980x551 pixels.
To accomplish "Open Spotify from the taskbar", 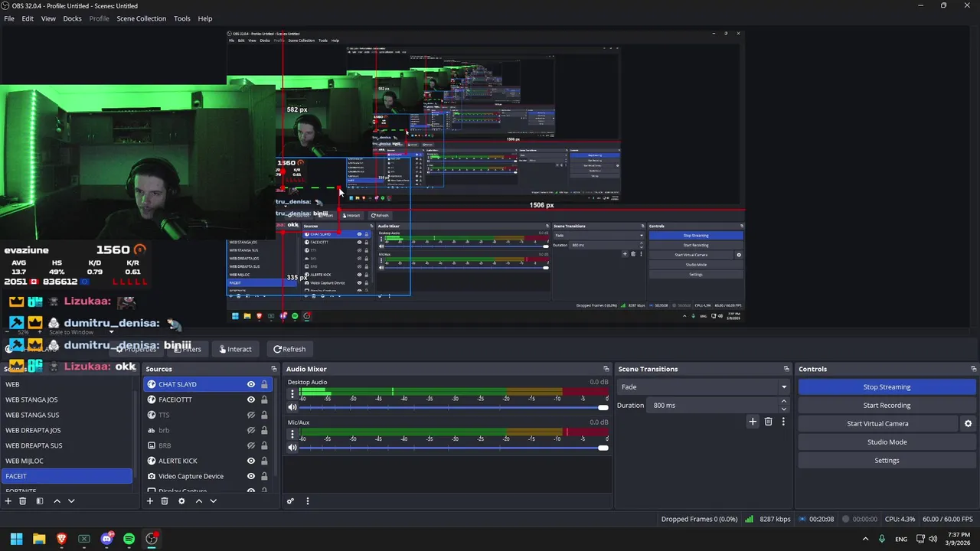I will [129, 539].
